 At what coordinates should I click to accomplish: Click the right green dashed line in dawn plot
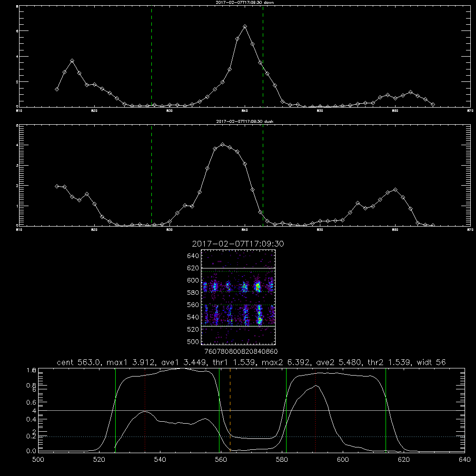263,57
